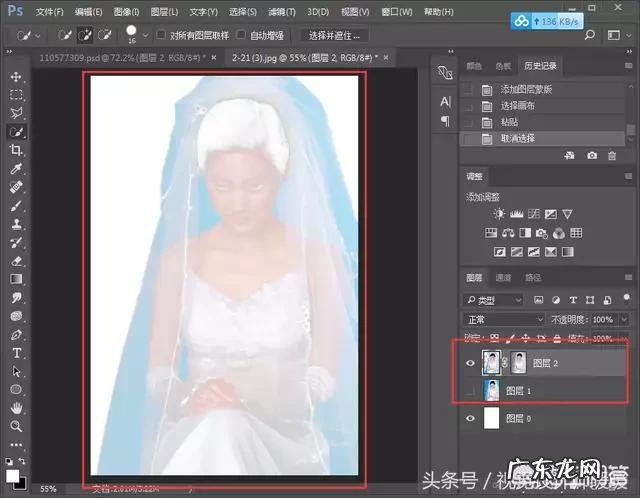Open the 文件(F) menu
Image resolution: width=640 pixels, height=498 pixels.
[49, 12]
